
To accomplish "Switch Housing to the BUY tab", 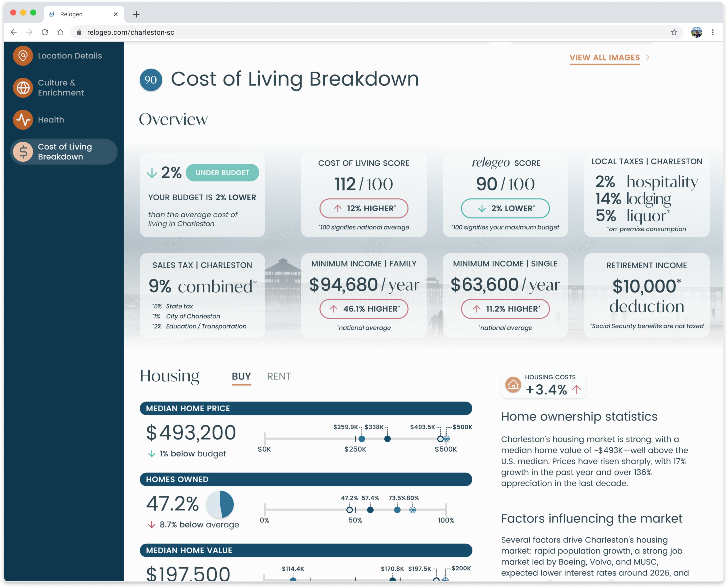I will [241, 377].
